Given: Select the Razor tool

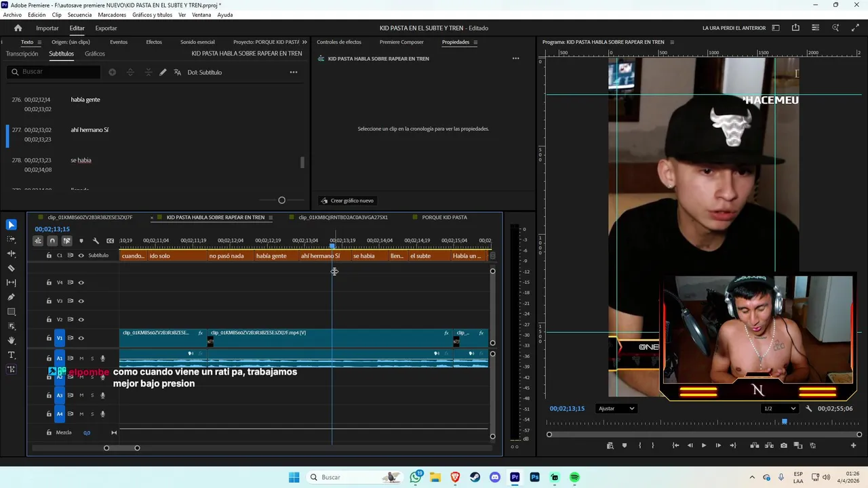Looking at the screenshot, I should [x=11, y=268].
